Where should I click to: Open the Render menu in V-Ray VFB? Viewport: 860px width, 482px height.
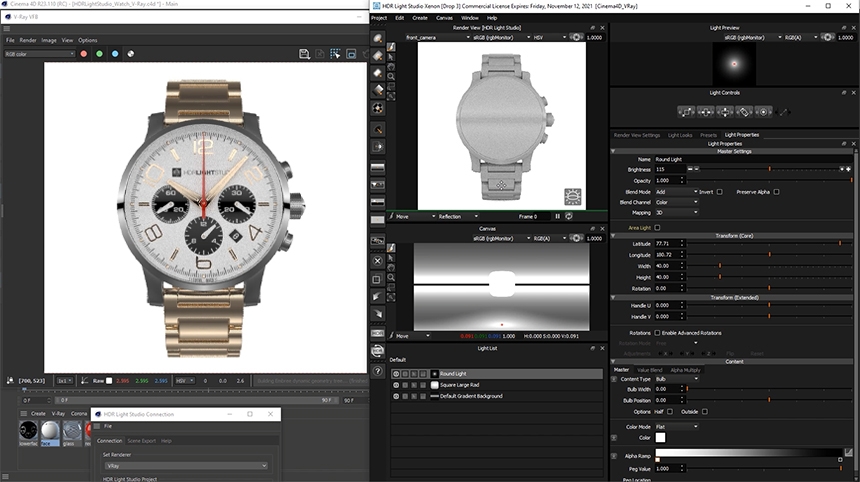point(28,40)
